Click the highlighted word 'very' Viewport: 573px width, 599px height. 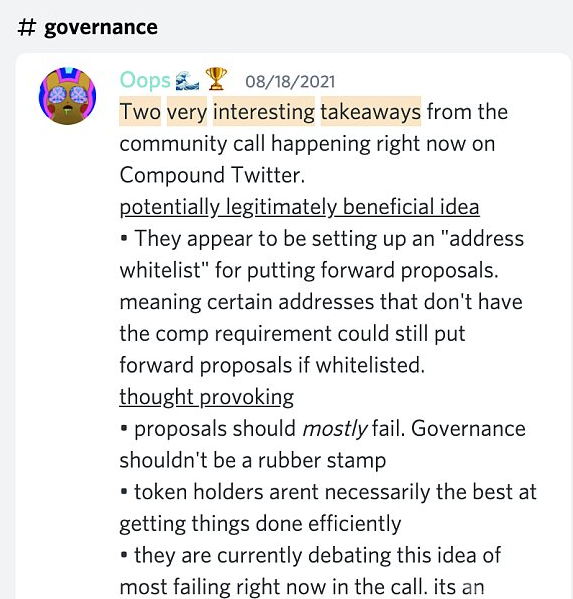(x=187, y=112)
